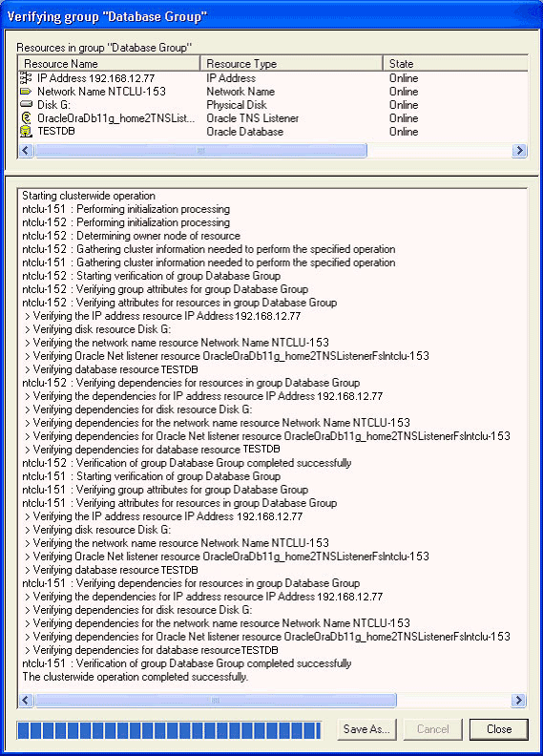Click the Disk G: resource icon

tap(26, 104)
